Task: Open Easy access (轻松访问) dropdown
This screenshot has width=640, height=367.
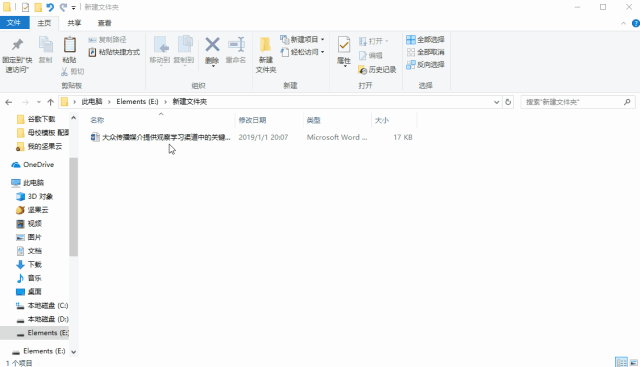Action: click(302, 52)
